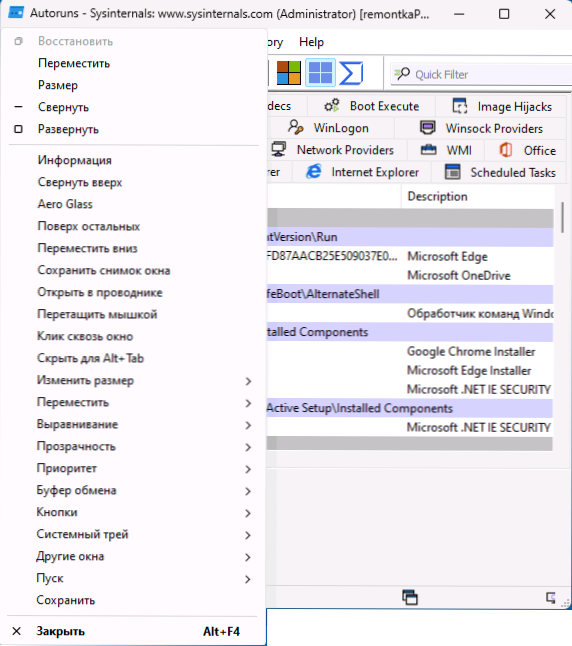Click the Windows logo colorful toolbar icon

click(x=288, y=73)
